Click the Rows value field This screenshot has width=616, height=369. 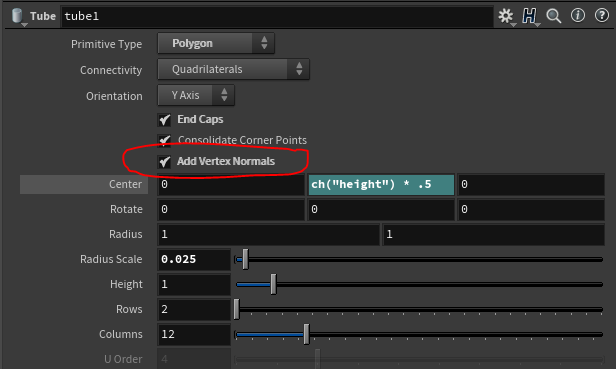pyautogui.click(x=194, y=309)
